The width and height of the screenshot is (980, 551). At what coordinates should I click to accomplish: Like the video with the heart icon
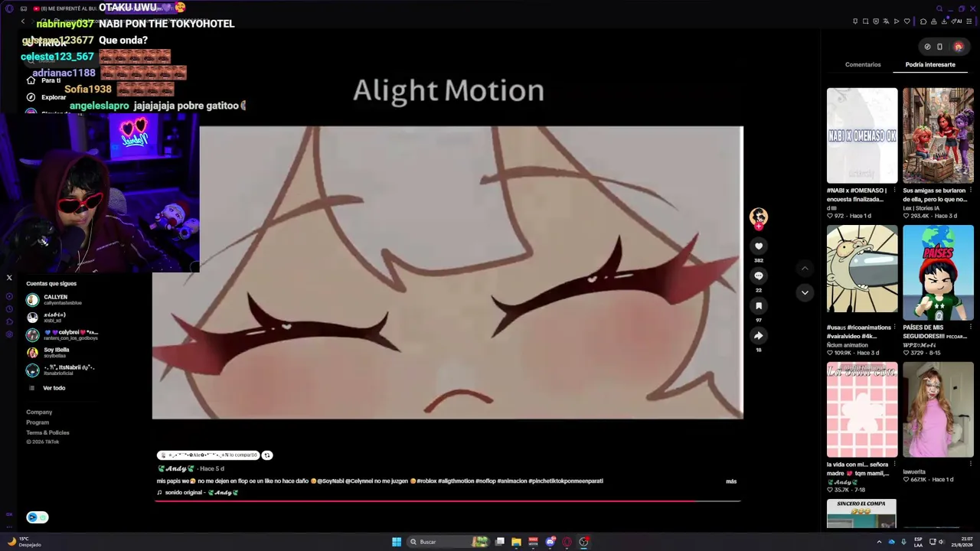tap(759, 246)
